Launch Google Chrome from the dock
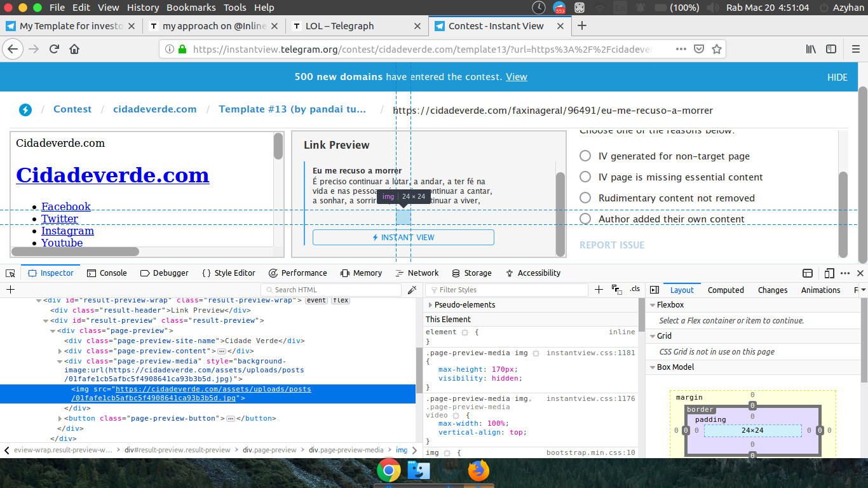The width and height of the screenshot is (868, 488). click(389, 471)
